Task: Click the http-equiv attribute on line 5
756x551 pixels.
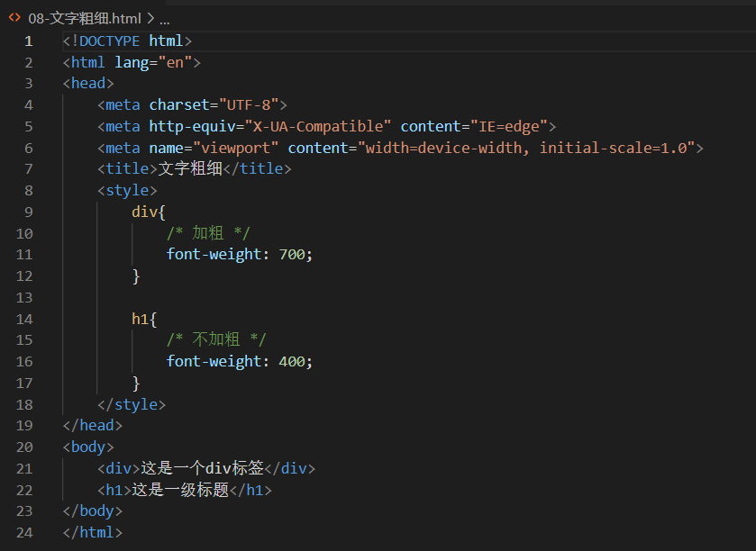Action: pyautogui.click(x=192, y=126)
